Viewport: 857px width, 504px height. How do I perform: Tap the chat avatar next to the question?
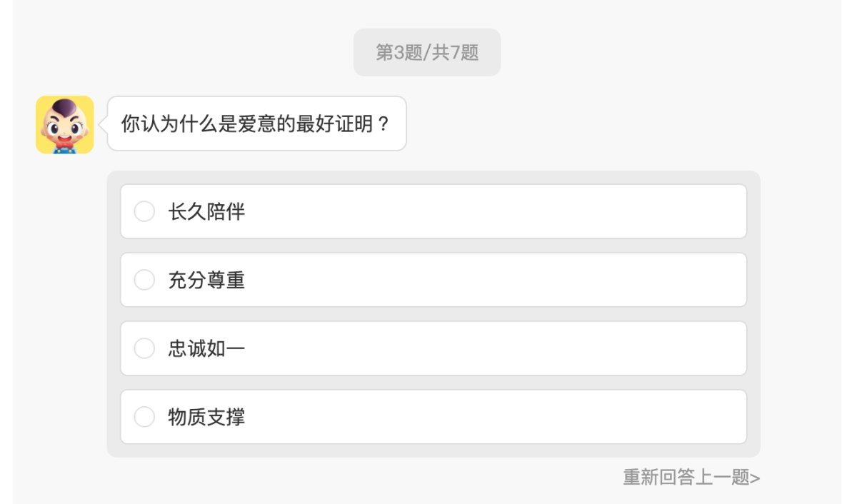pyautogui.click(x=64, y=125)
